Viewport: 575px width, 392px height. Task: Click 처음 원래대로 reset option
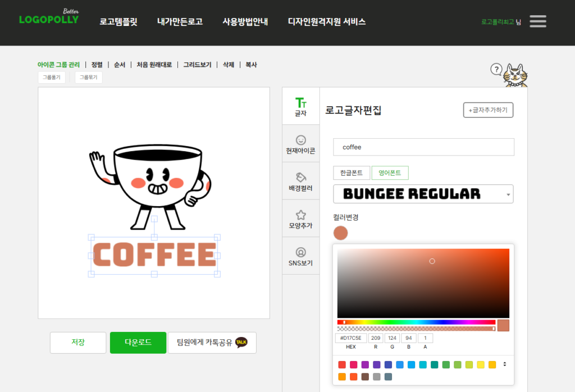pyautogui.click(x=154, y=65)
